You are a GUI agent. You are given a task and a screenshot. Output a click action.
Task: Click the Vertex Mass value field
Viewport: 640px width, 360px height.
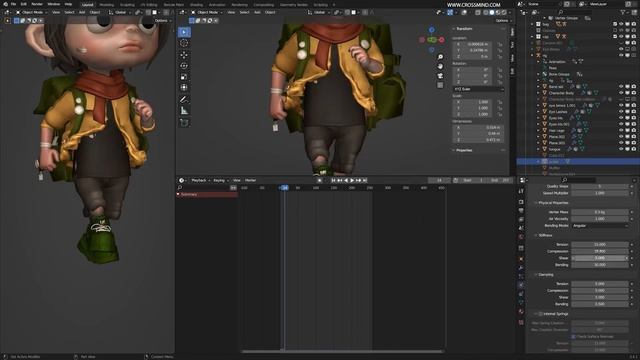[x=600, y=212]
